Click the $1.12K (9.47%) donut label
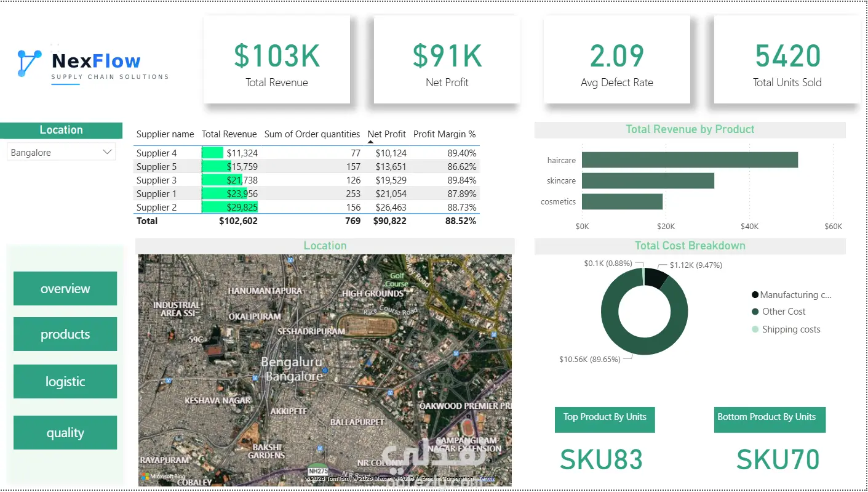Screen dimensions: 868x492 696,265
